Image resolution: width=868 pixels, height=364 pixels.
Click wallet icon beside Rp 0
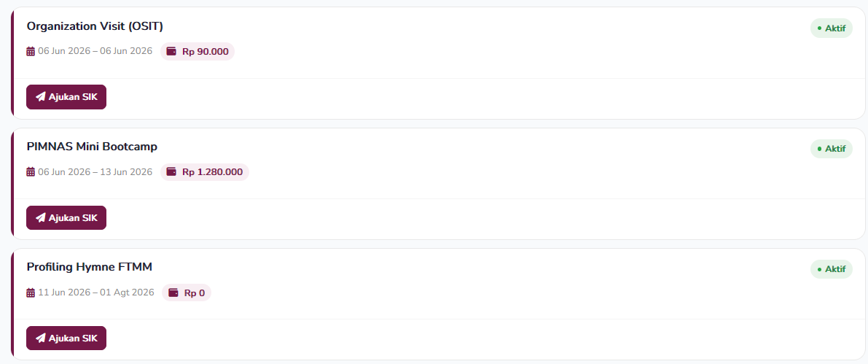click(173, 293)
